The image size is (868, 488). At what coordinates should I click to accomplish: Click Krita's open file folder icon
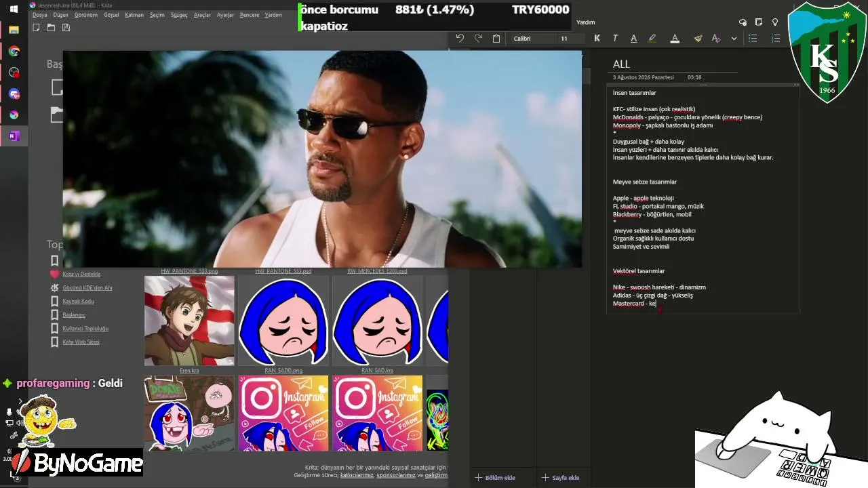[x=51, y=28]
